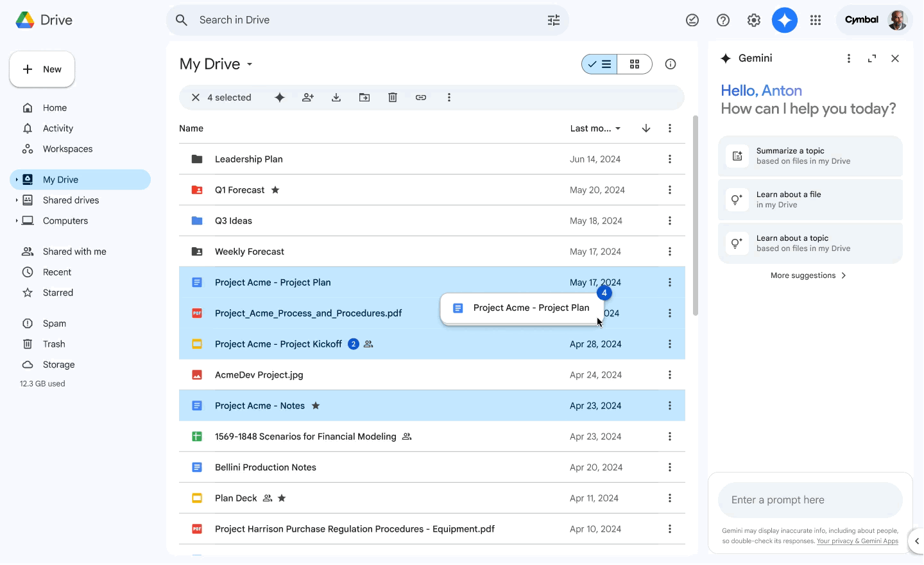This screenshot has width=924, height=565.
Task: Open Drive settings gear
Action: click(754, 20)
